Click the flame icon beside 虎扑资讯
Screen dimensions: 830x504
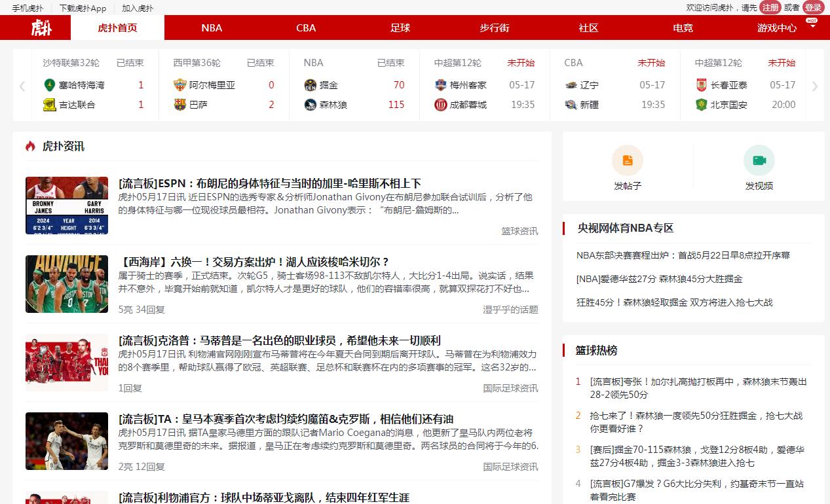[x=31, y=146]
